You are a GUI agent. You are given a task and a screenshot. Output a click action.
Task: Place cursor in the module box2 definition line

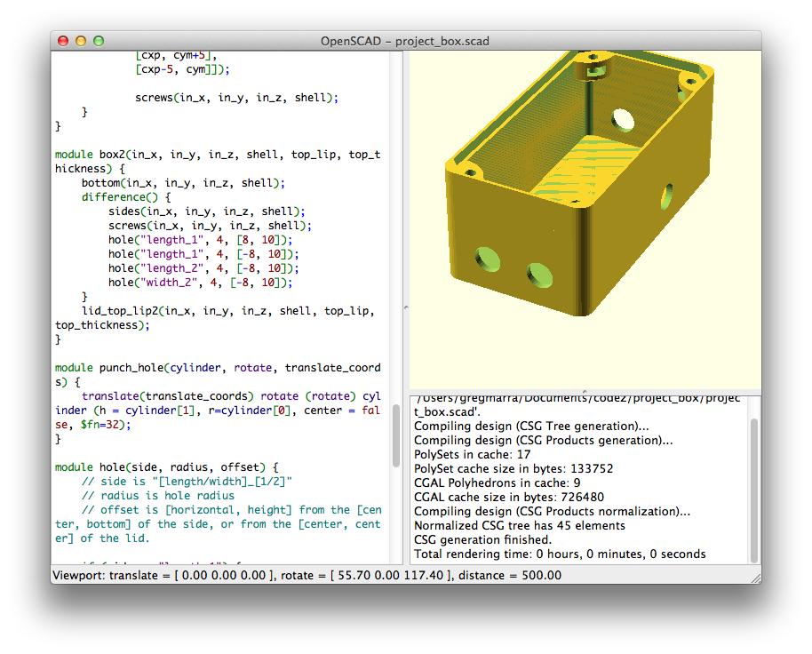click(178, 154)
